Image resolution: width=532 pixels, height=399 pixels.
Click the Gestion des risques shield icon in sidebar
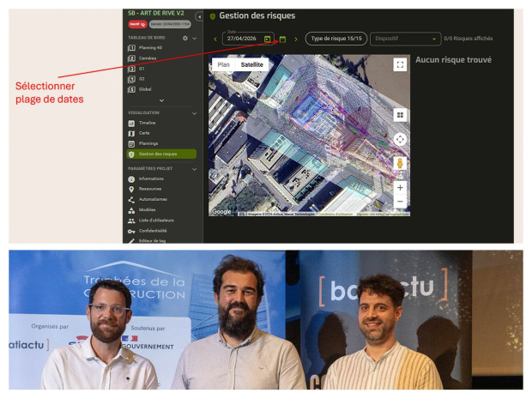(131, 154)
